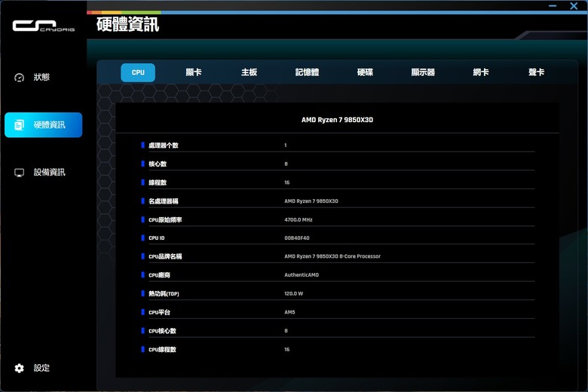Click the CPU品牌名稱 label
Image resolution: width=588 pixels, height=392 pixels.
tap(165, 256)
